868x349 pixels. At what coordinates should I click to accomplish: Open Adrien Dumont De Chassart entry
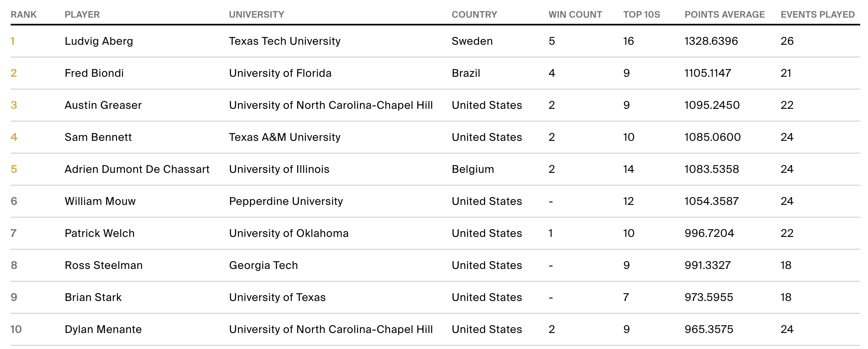coord(137,169)
